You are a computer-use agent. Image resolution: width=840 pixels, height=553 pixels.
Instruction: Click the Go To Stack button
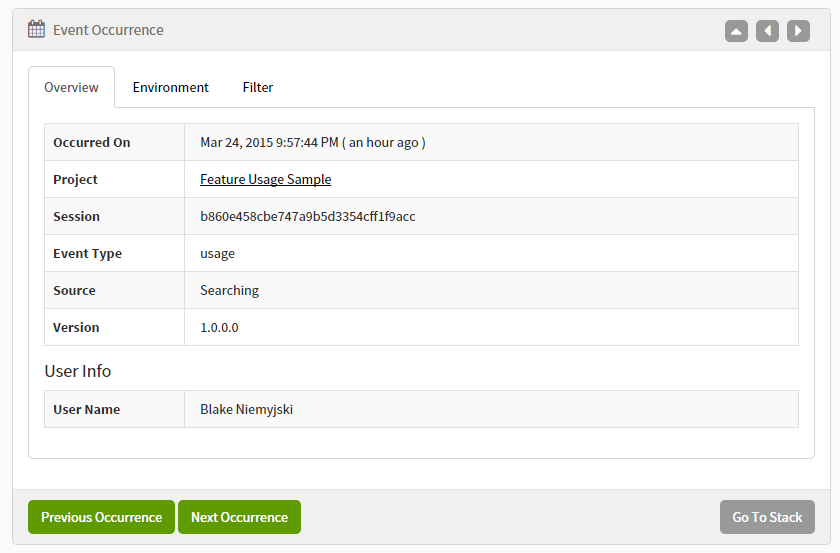click(767, 517)
